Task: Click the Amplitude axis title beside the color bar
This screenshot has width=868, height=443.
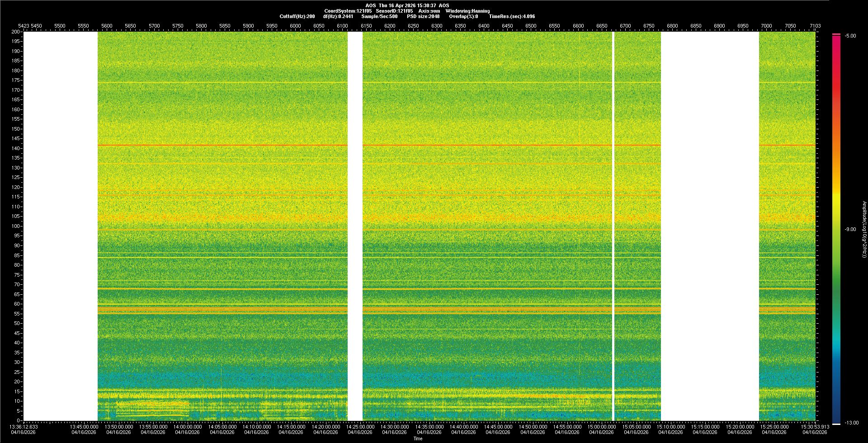Action: pos(863,230)
